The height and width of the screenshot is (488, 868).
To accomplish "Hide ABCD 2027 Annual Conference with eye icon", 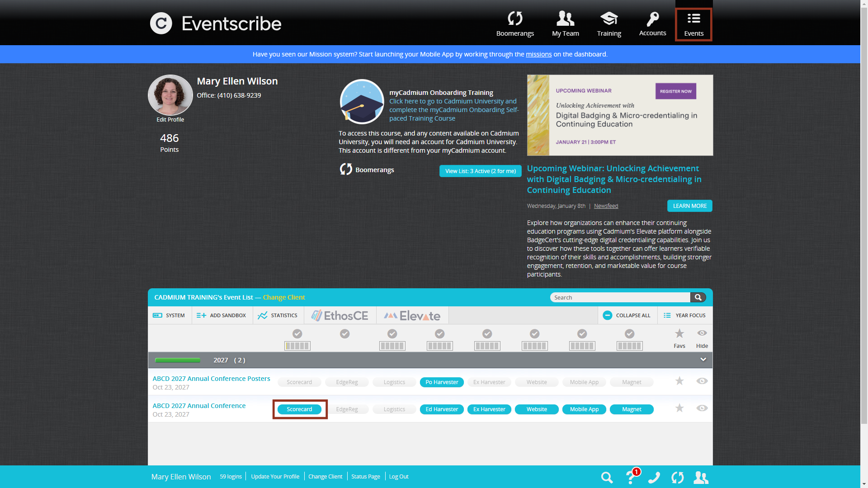I will [702, 408].
